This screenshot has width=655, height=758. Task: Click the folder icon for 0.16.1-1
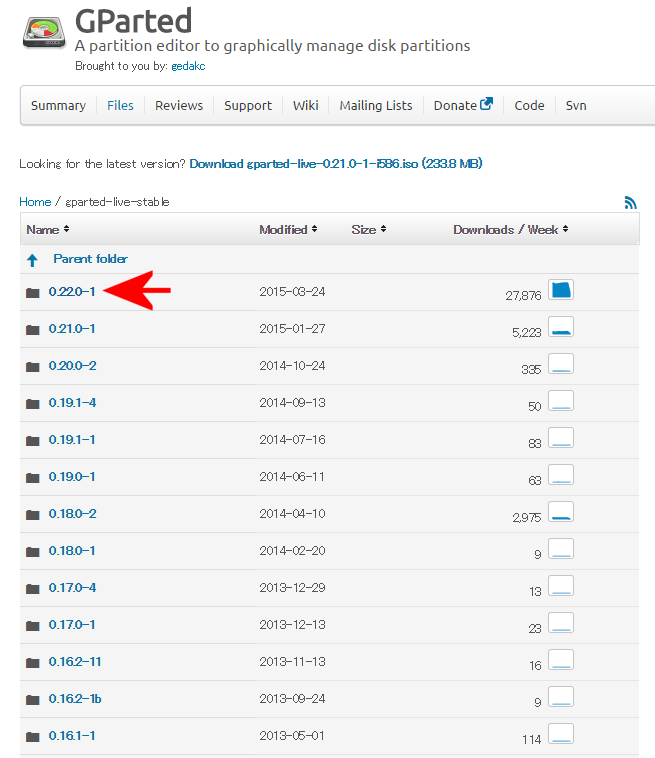32,736
